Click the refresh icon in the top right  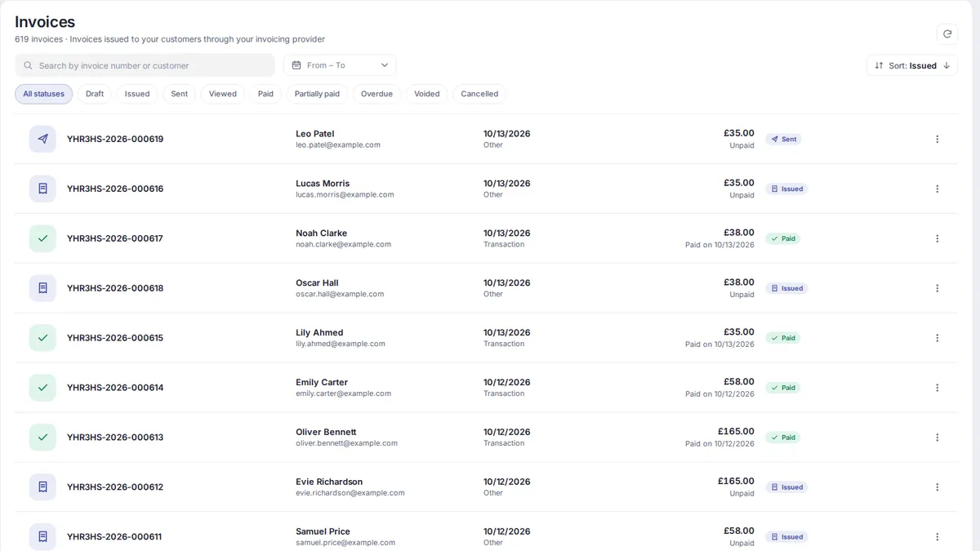click(947, 33)
